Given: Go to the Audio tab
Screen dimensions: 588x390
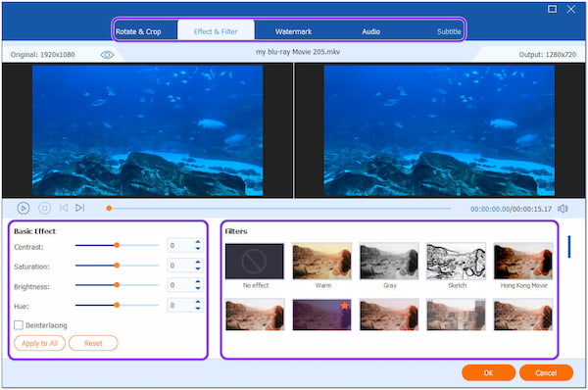Looking at the screenshot, I should [370, 31].
